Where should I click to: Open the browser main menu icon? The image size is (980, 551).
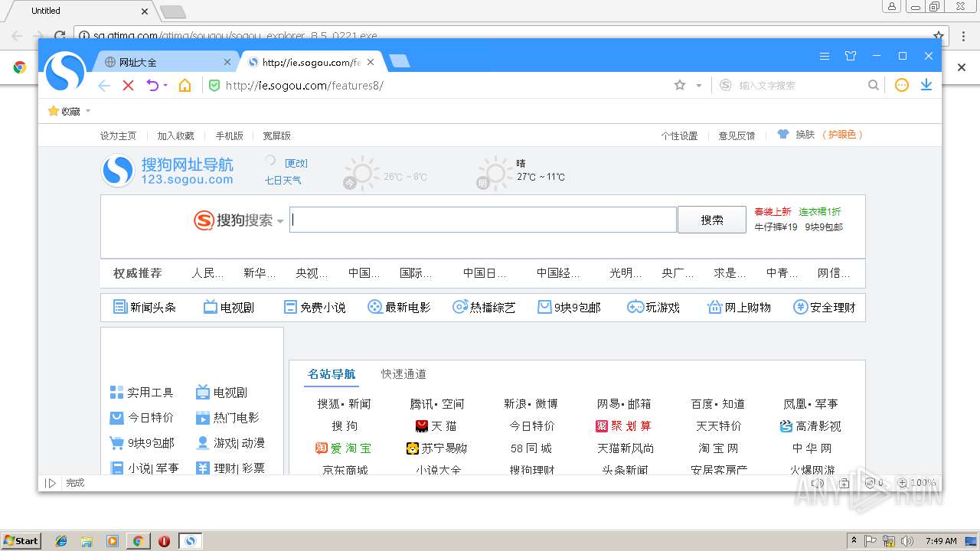[x=825, y=56]
